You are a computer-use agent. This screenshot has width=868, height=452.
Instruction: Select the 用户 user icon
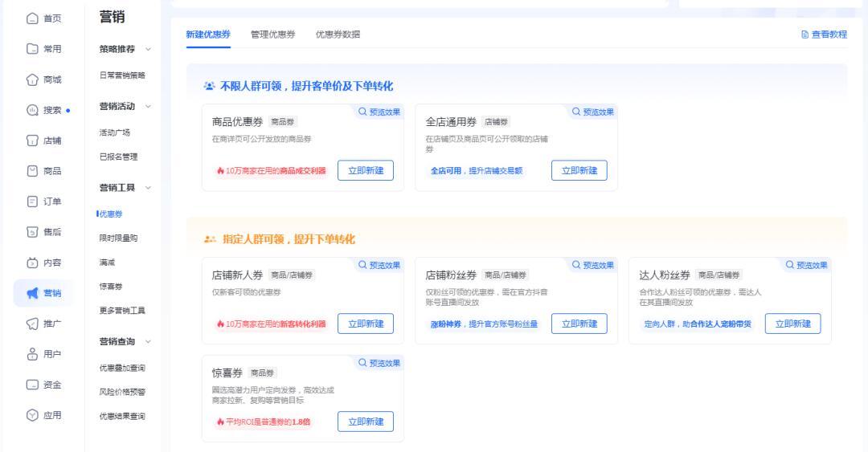click(33, 354)
